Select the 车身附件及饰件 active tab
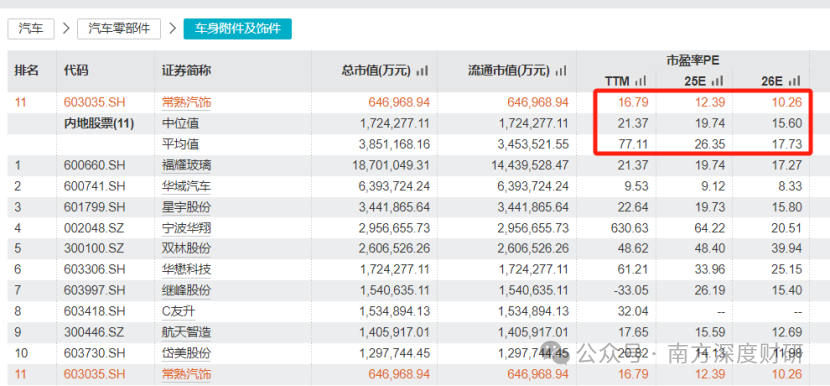This screenshot has width=830, height=386. (x=237, y=29)
